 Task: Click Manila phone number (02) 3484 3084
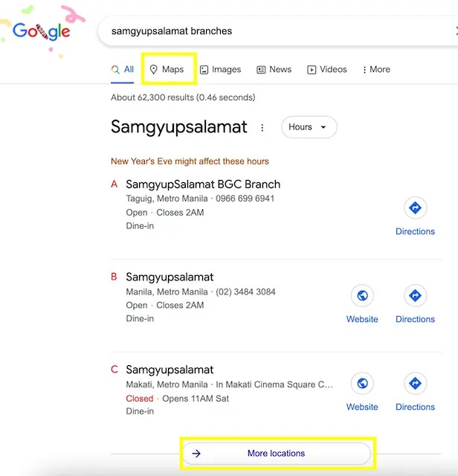[245, 292]
